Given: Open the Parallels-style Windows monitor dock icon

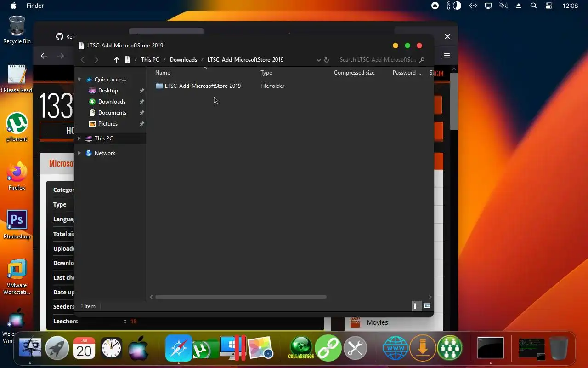Looking at the screenshot, I should (233, 348).
